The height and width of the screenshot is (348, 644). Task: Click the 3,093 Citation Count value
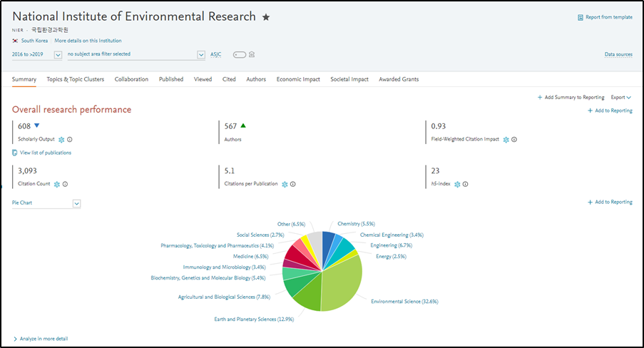(27, 171)
